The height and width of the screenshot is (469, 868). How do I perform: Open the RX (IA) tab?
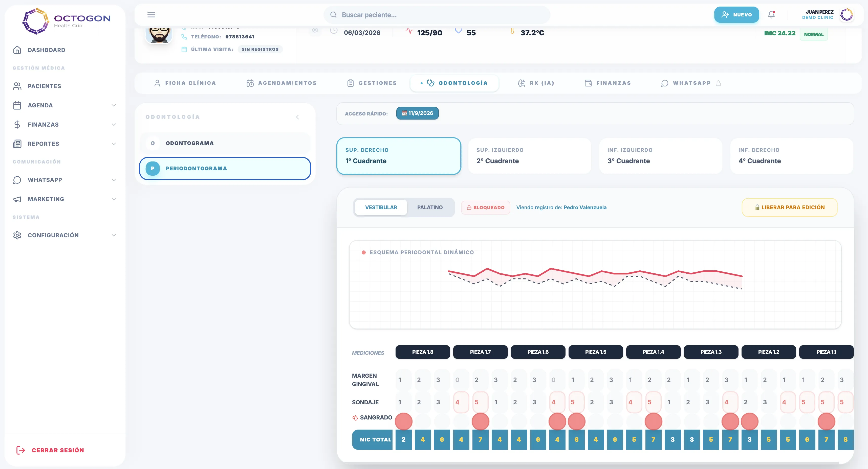(x=536, y=83)
